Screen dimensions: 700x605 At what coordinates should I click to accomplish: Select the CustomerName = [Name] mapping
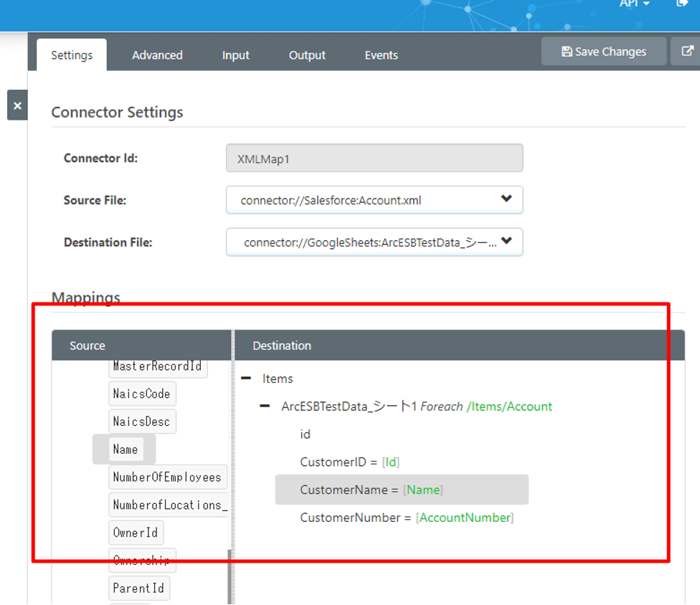pos(402,490)
